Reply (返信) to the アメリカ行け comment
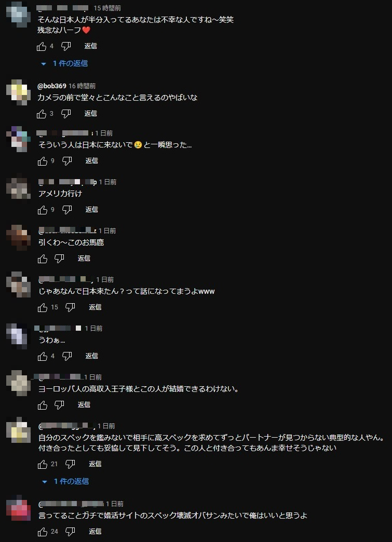 pyautogui.click(x=91, y=209)
